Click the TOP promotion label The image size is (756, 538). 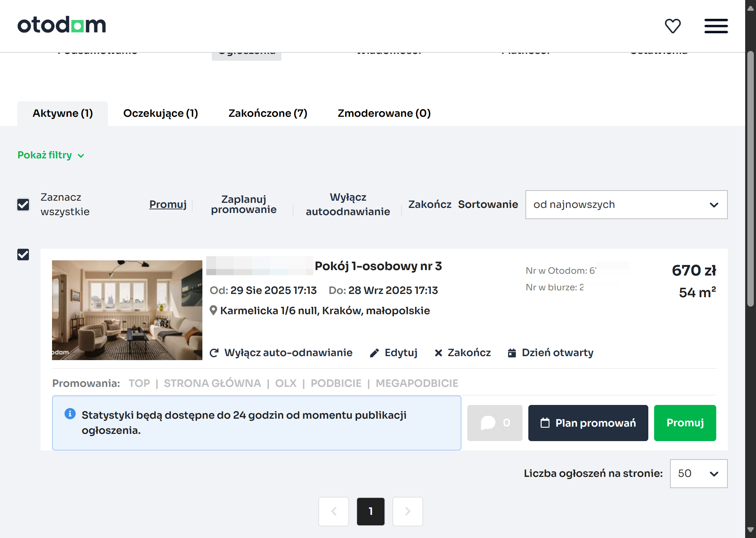click(139, 383)
